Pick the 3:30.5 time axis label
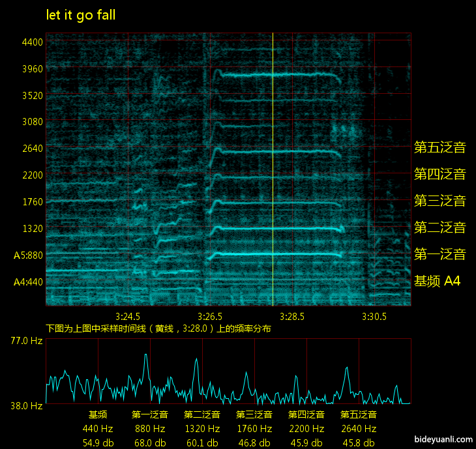This screenshot has width=476, height=449. 374,317
